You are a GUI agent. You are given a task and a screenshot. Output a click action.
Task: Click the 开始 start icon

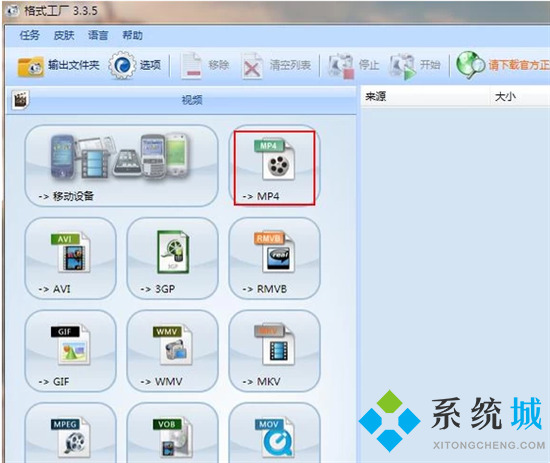tap(403, 66)
